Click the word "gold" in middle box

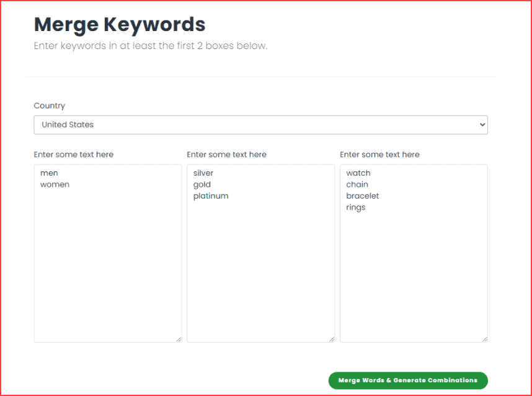click(202, 184)
